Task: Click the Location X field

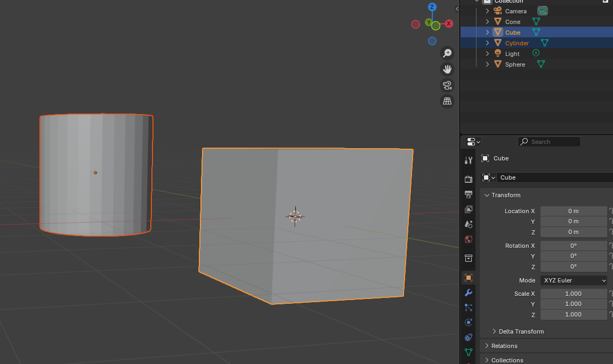Action: [x=574, y=211]
